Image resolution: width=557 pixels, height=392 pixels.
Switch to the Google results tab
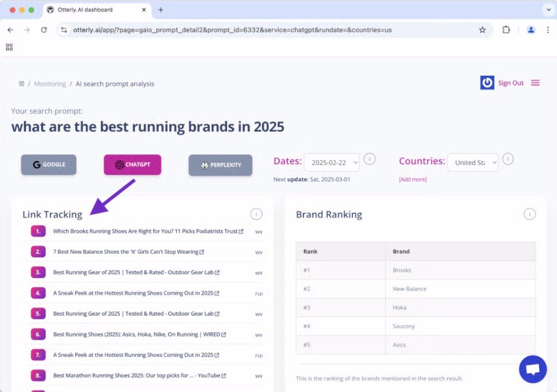(x=49, y=165)
